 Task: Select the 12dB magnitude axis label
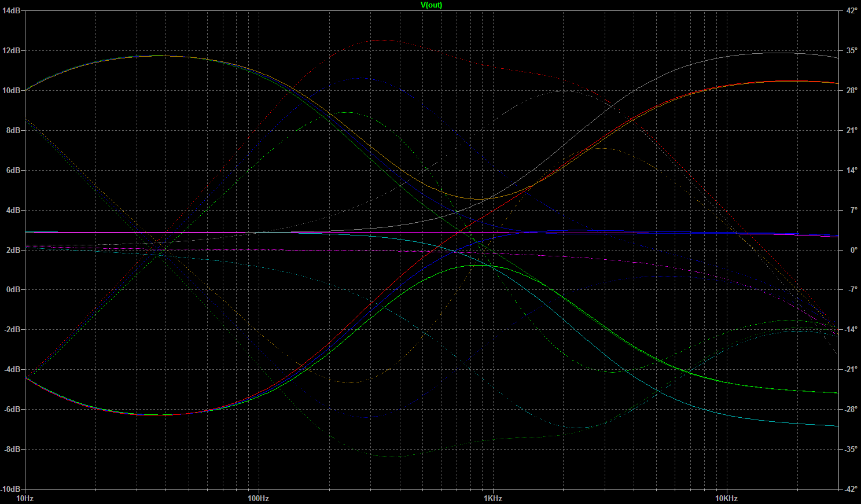point(11,51)
